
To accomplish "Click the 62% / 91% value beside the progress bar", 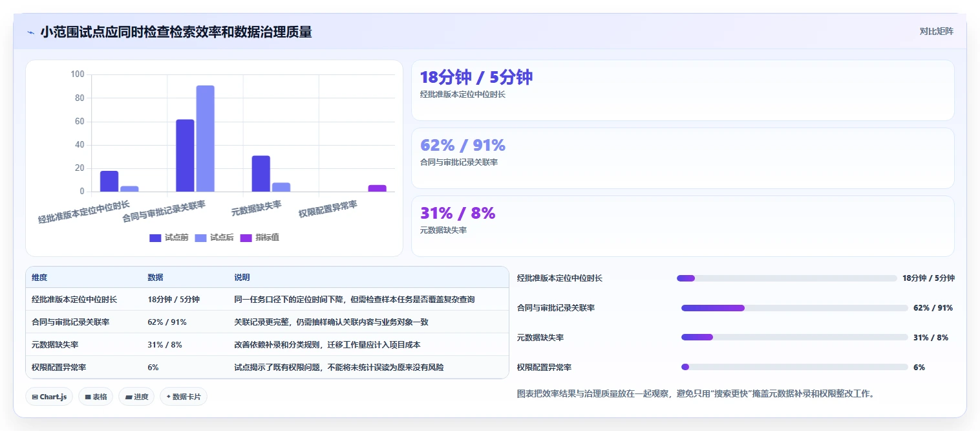I will coord(933,308).
